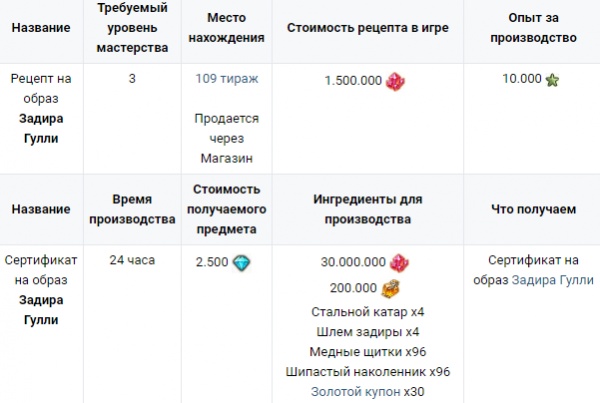Open the Золотой купон link
The width and height of the screenshot is (600, 403).
pos(355,392)
